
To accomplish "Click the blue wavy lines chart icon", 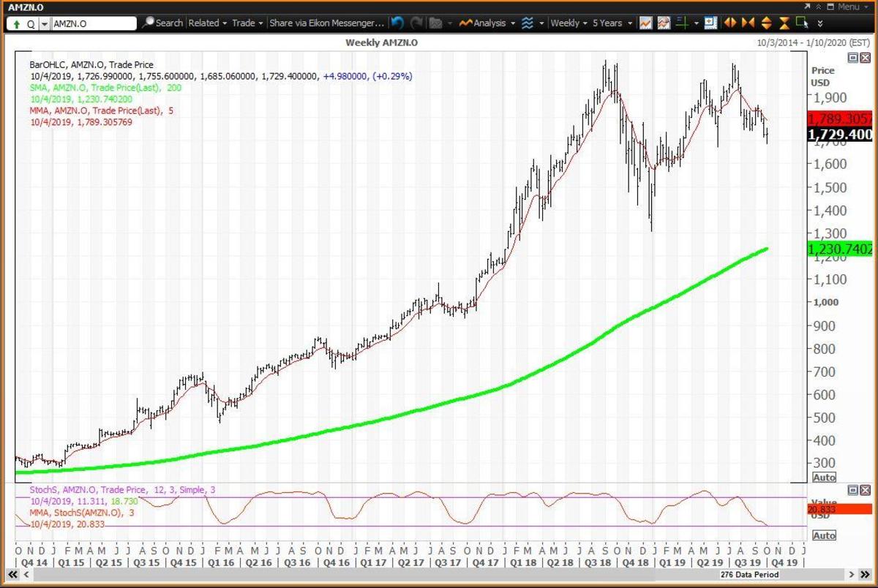I will (528, 23).
